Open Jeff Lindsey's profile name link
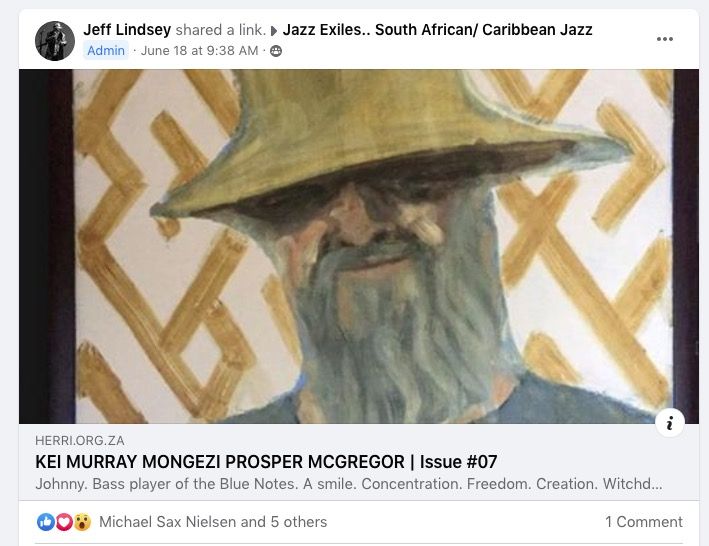This screenshot has width=709, height=546. click(x=127, y=30)
